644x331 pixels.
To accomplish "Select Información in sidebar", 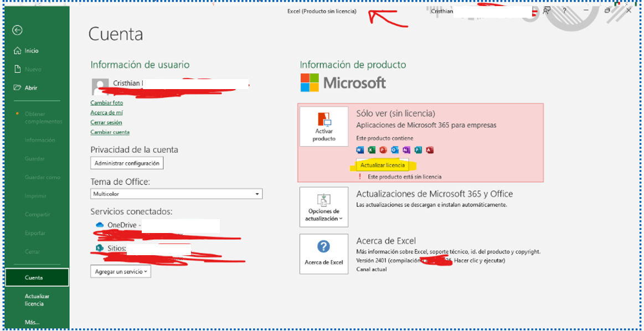I will coord(39,140).
